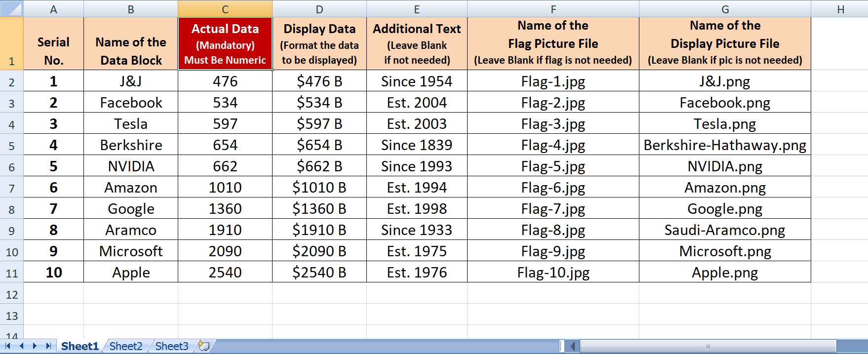Click 'Name of the Data Block' header
Screen dimensions: 868x354
pyautogui.click(x=131, y=43)
